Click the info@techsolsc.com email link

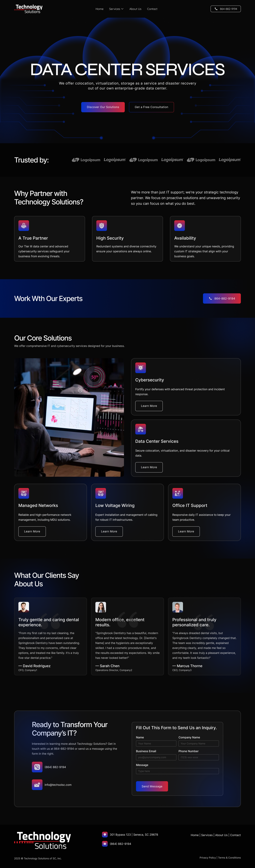(x=58, y=785)
